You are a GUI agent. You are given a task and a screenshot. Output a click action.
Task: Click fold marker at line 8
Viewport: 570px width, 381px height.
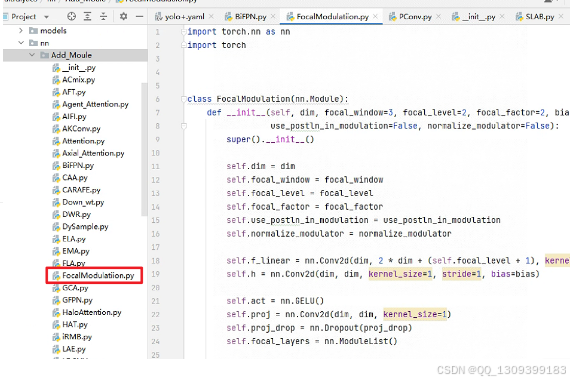184,126
